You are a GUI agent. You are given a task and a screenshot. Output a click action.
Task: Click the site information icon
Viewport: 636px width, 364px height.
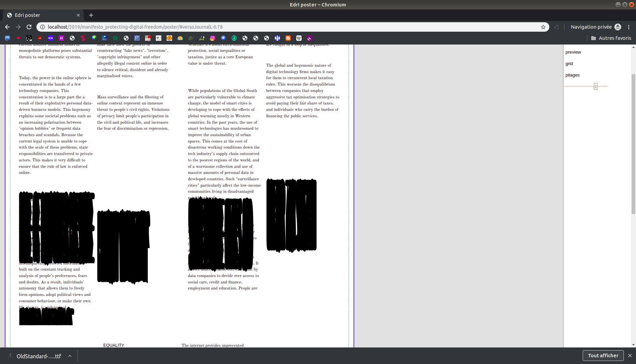pos(43,27)
